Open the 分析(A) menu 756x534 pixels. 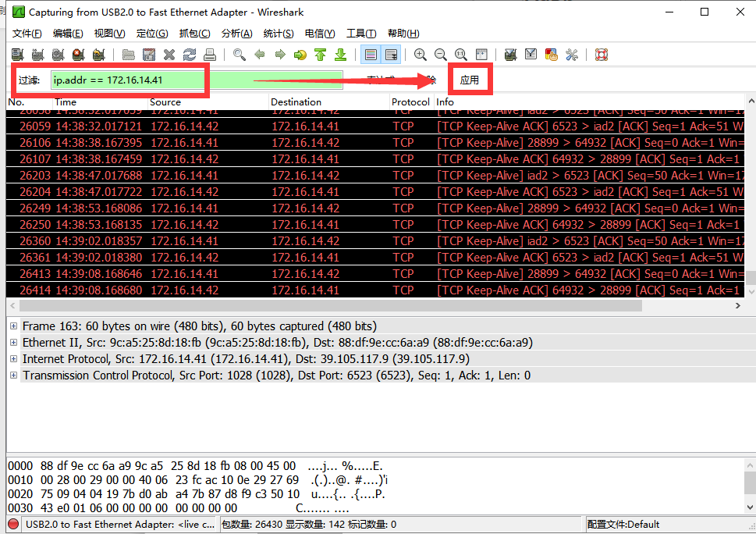pyautogui.click(x=236, y=34)
